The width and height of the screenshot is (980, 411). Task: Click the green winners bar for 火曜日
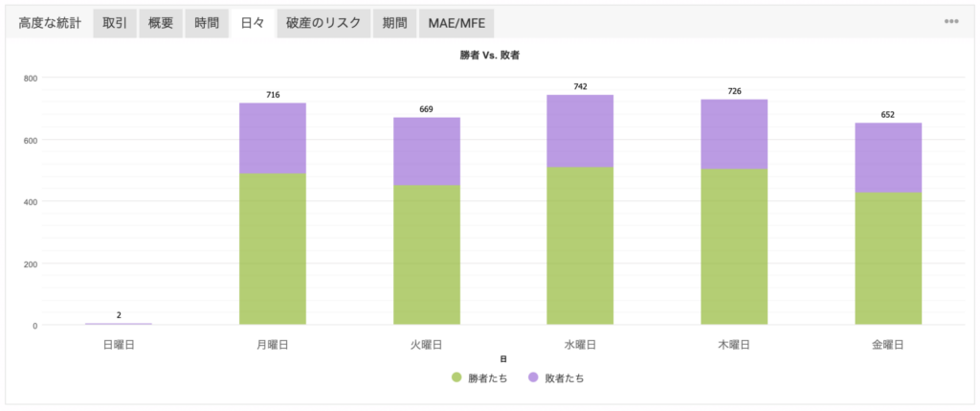pos(427,255)
